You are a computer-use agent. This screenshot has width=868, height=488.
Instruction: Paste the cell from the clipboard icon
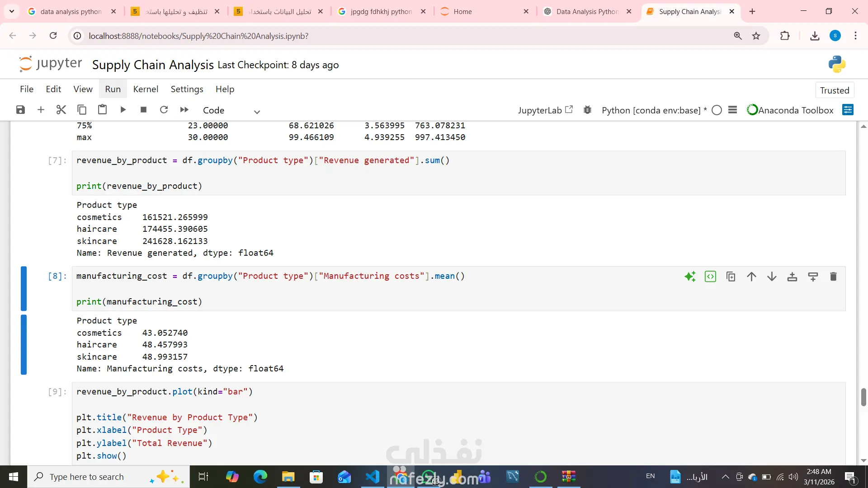point(103,110)
